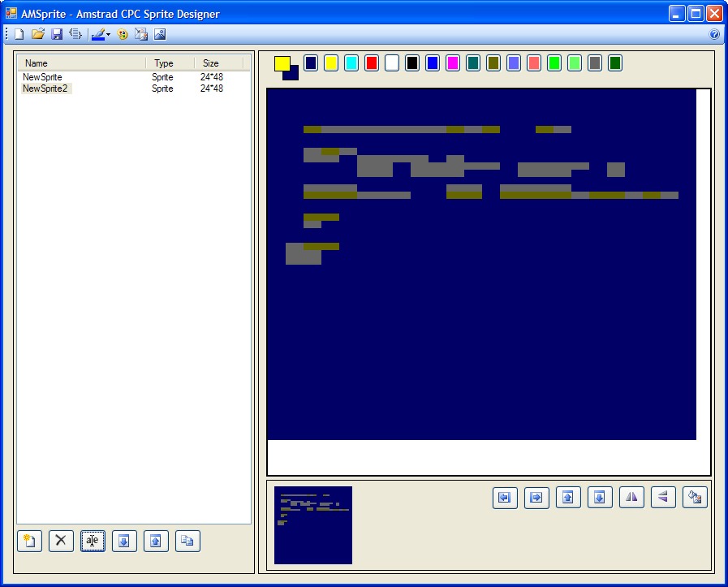
Task: Move selected sprite down in list
Action: coord(124,541)
